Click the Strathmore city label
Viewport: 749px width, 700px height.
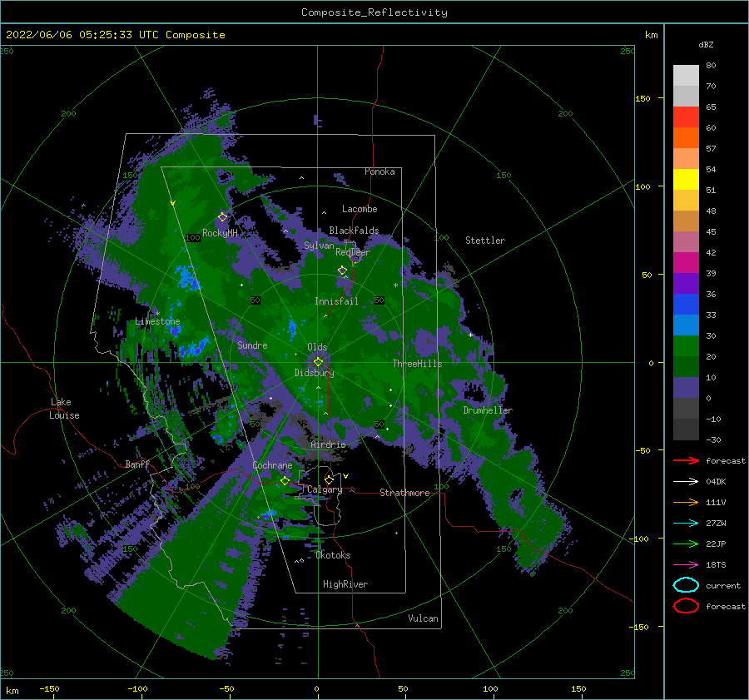coord(404,493)
